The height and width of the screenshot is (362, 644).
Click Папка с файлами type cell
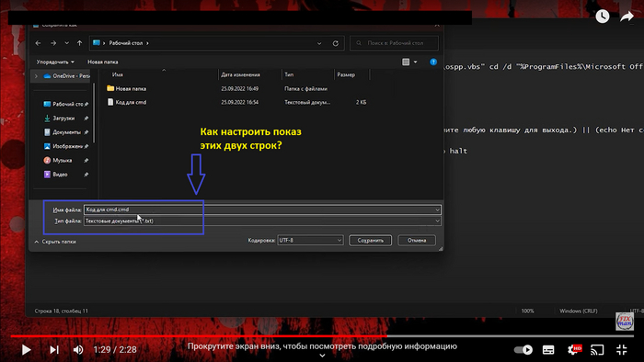click(305, 88)
